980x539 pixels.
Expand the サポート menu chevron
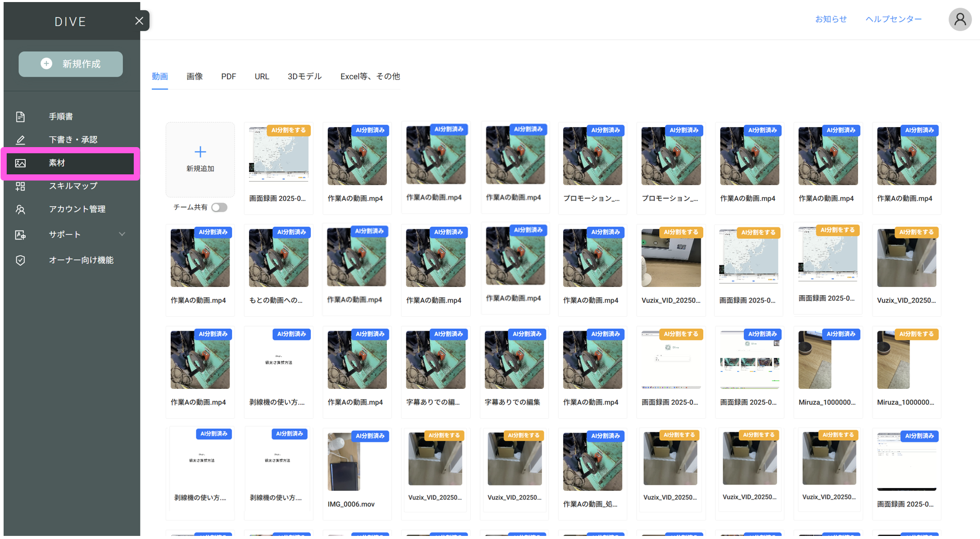pyautogui.click(x=122, y=235)
